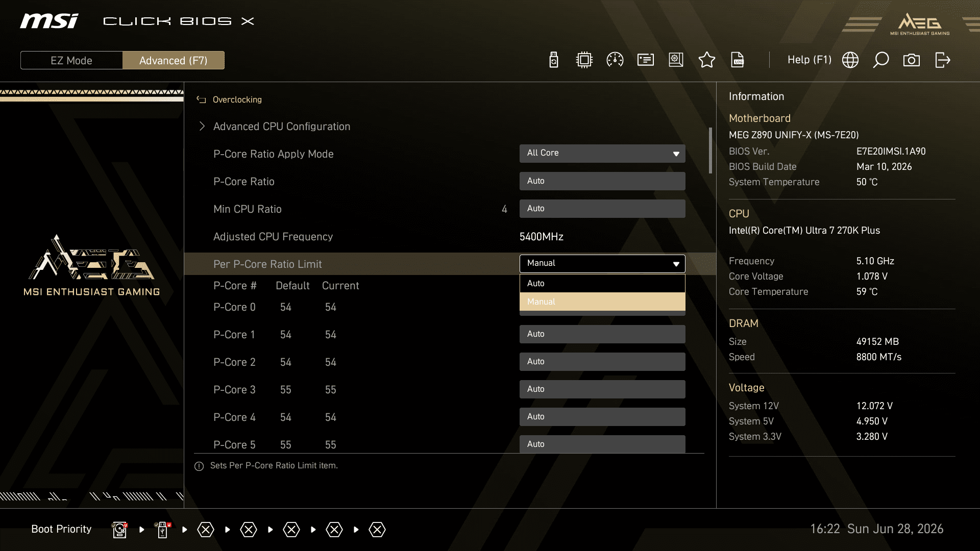Click the last empty boot priority slot
Image resolution: width=980 pixels, height=551 pixels.
[x=377, y=530]
